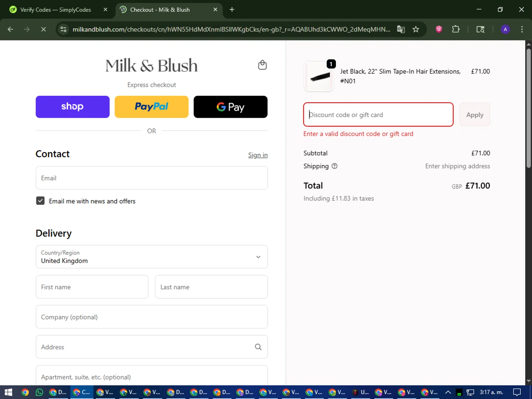Close the Checkout - Milk & Blush tab
The image size is (532, 399).
(x=215, y=10)
